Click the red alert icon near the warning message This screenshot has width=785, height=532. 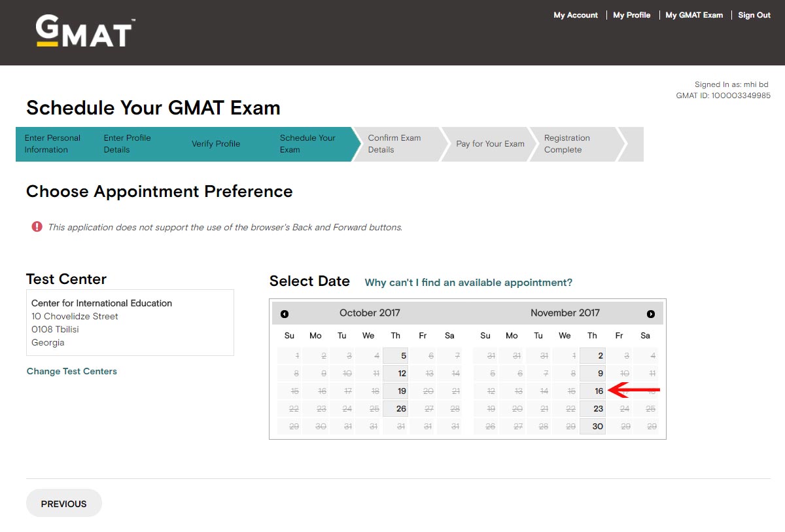point(37,227)
